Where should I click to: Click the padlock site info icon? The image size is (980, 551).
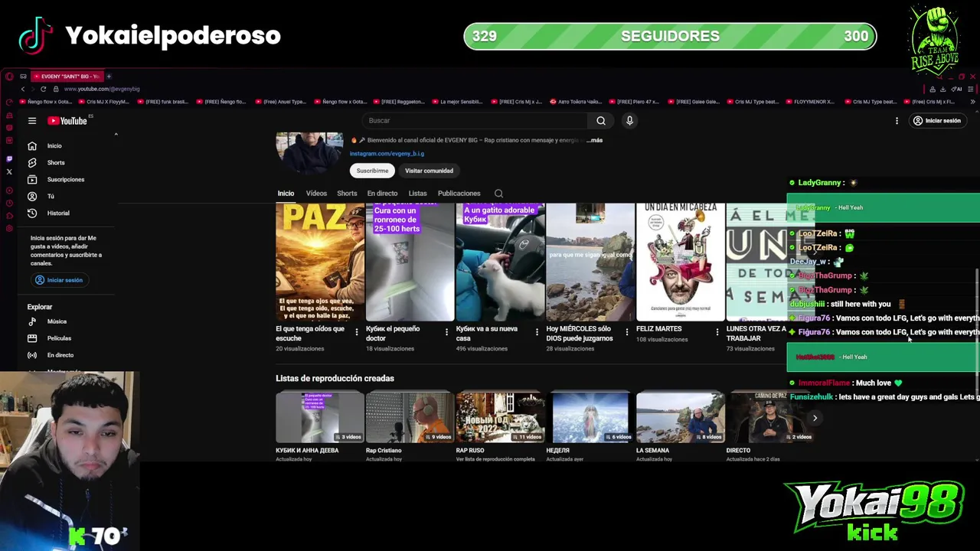[x=57, y=89]
